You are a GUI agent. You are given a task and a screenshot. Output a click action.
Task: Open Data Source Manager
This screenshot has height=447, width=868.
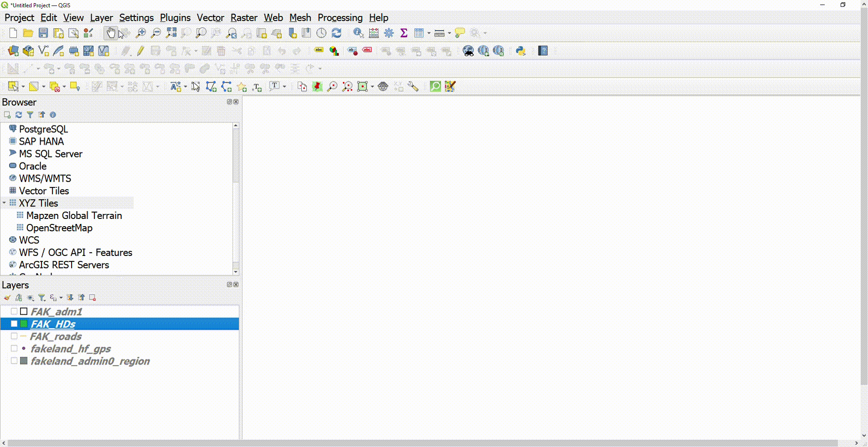tap(13, 51)
